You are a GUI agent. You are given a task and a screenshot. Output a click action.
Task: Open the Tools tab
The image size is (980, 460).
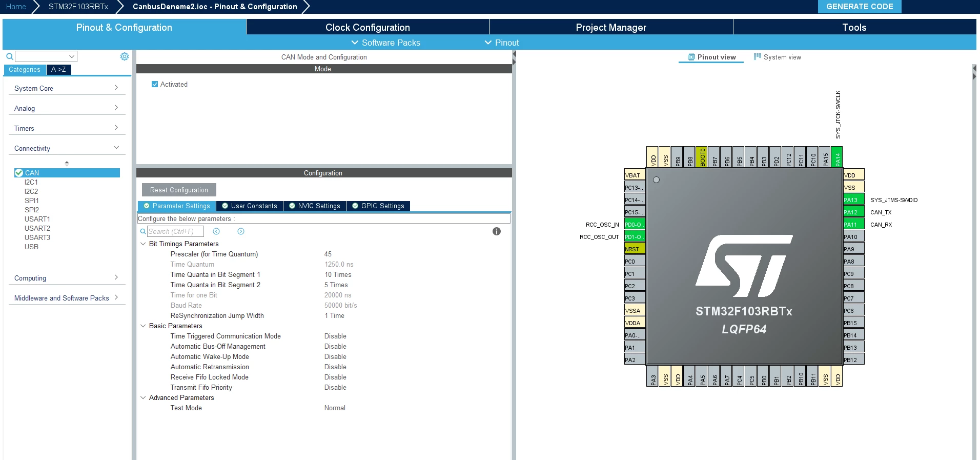(x=854, y=27)
